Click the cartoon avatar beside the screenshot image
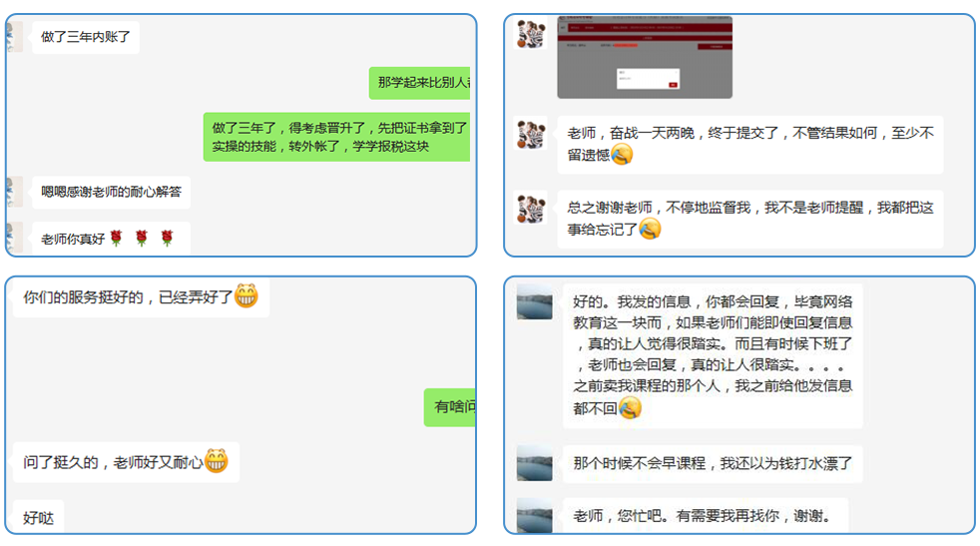Viewport: 980px width, 546px height. click(x=531, y=33)
